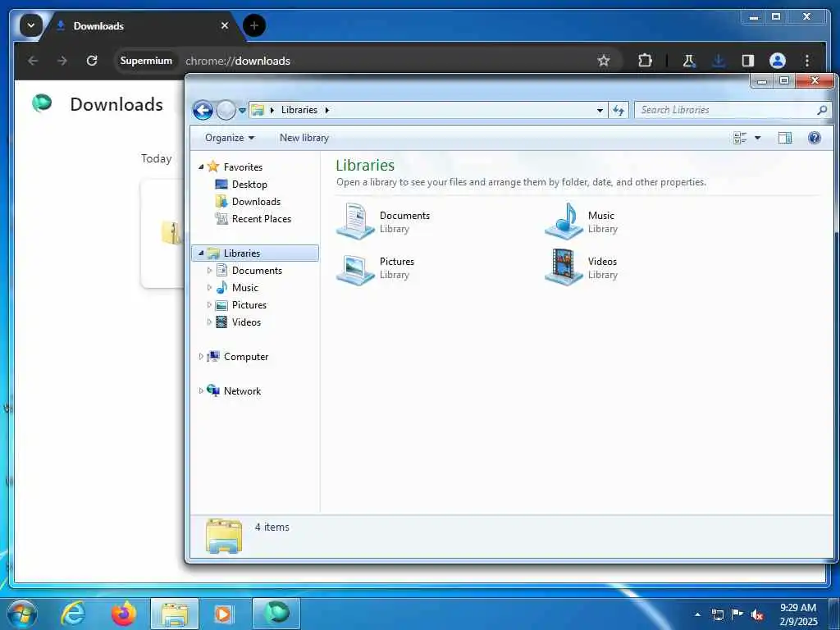Viewport: 840px width, 630px height.
Task: Bookmark this page star icon
Action: [604, 61]
